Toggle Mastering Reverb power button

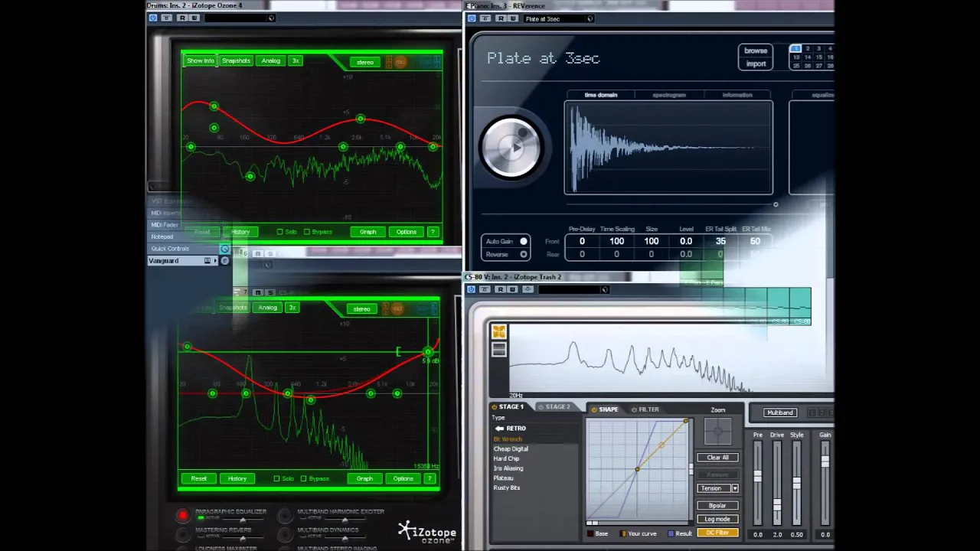pos(182,534)
